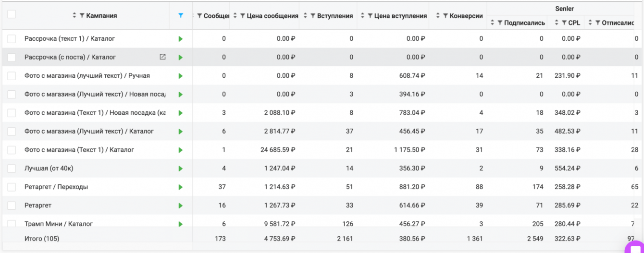This screenshot has height=253, width=644.
Task: Open external link icon for Рассрочка (с поста)
Action: (162, 57)
